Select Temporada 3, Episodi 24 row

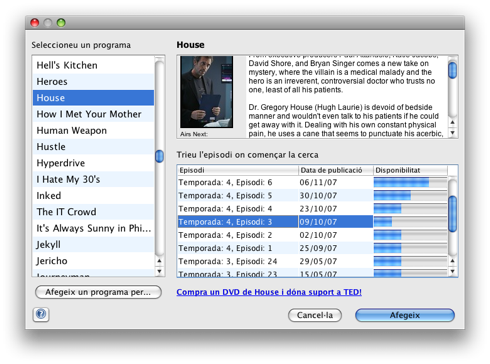pos(312,261)
